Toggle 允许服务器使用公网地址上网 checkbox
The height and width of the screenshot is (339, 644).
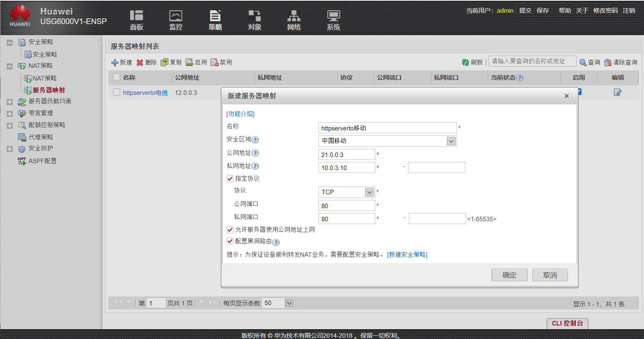click(x=230, y=230)
